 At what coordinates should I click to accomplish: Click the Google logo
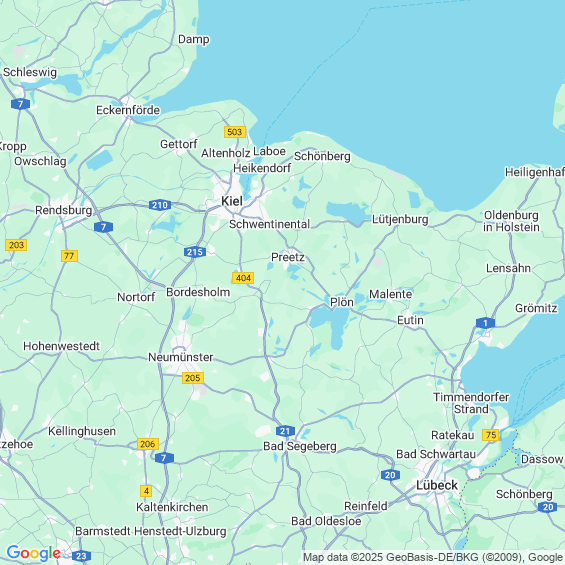click(x=34, y=553)
